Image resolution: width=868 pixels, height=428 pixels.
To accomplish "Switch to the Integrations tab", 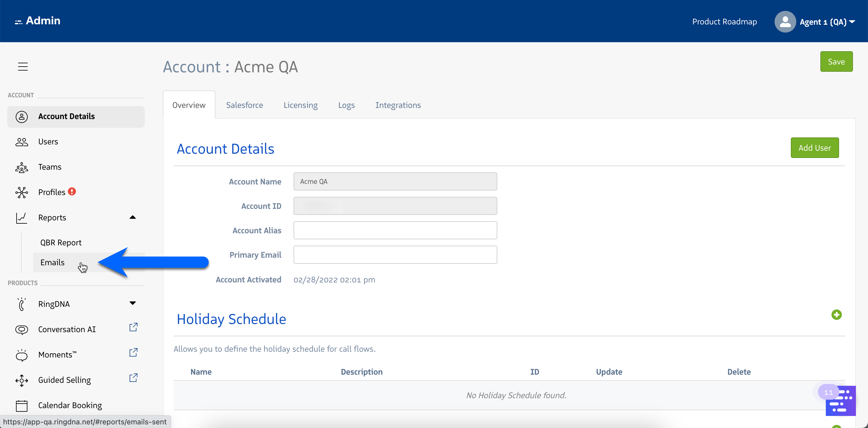I will pyautogui.click(x=398, y=105).
